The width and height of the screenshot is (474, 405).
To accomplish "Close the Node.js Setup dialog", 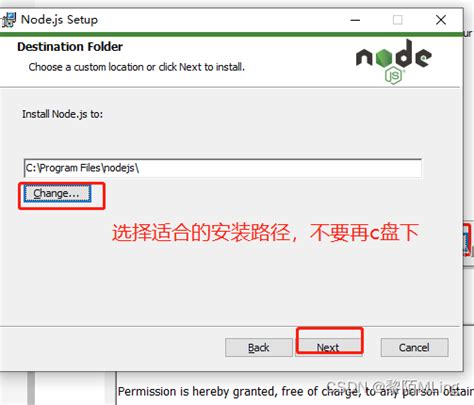I will tap(441, 20).
